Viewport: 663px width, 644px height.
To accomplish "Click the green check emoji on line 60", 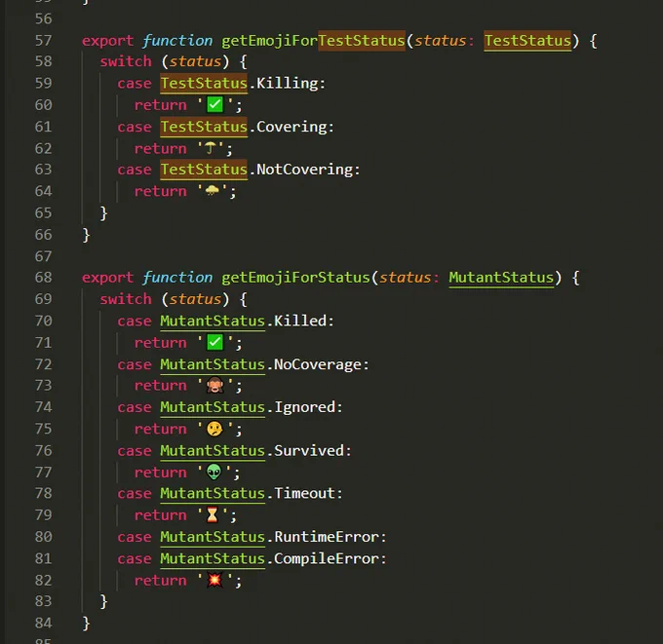I will click(214, 104).
